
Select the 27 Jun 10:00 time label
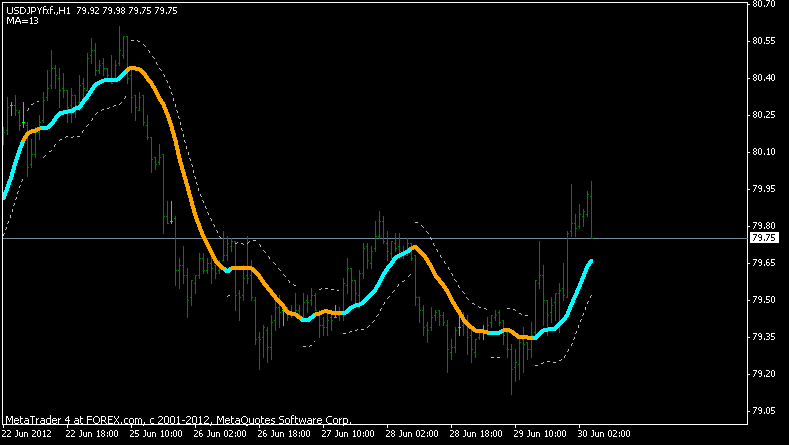pyautogui.click(x=349, y=435)
